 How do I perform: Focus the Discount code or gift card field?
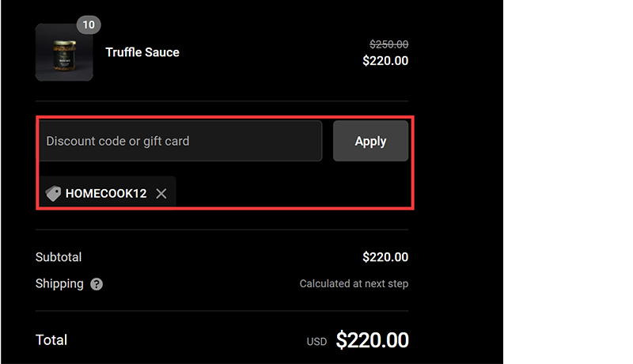click(180, 141)
